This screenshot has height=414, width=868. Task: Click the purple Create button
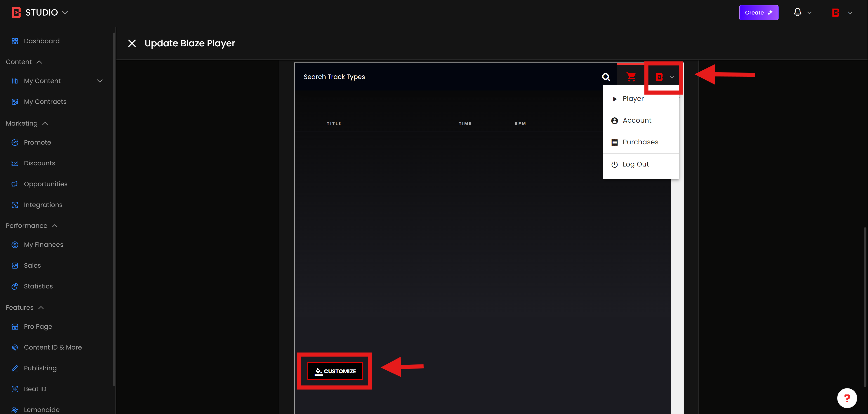(758, 12)
